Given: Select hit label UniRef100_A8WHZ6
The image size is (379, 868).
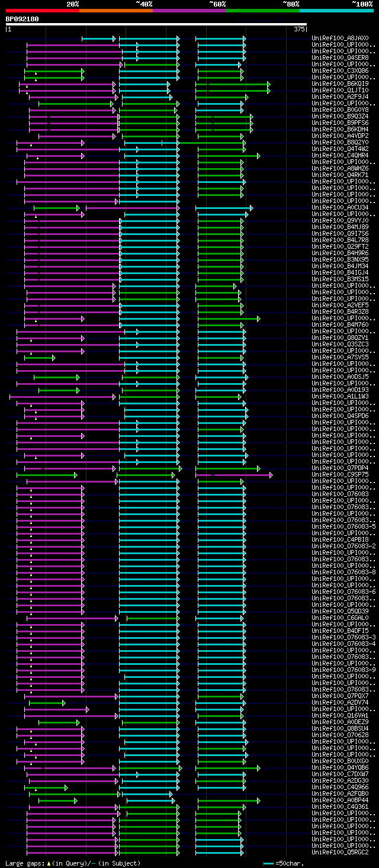Looking at the screenshot, I should point(341,169).
